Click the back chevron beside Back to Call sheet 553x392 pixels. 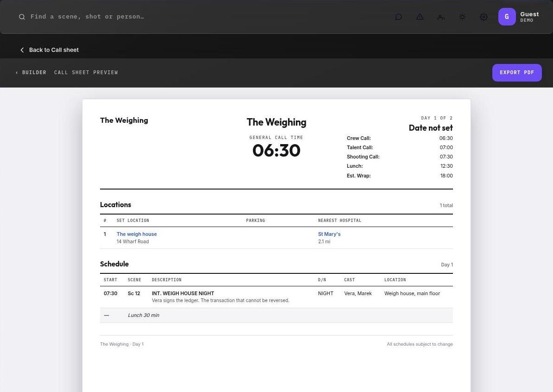[x=22, y=50]
